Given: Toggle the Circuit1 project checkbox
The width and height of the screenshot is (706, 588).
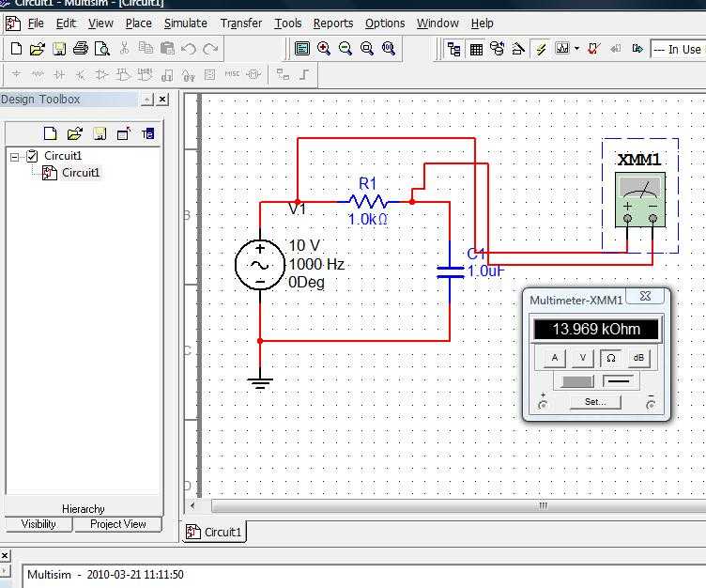Looking at the screenshot, I should coord(32,156).
